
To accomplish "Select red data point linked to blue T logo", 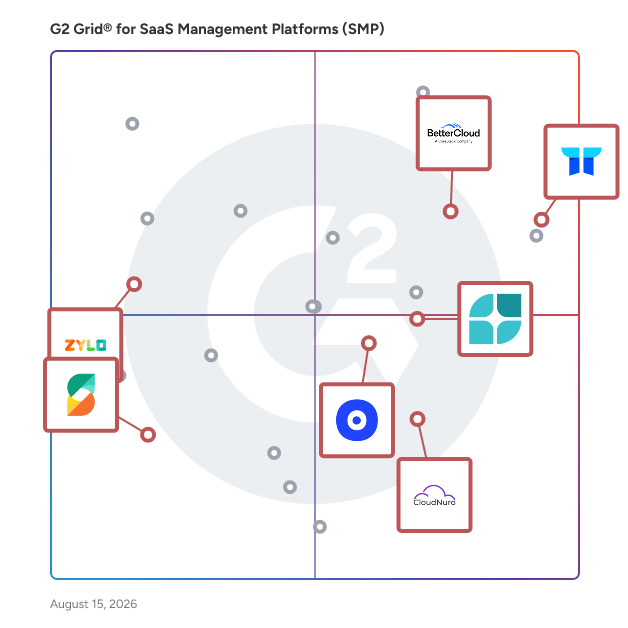I will tap(541, 219).
